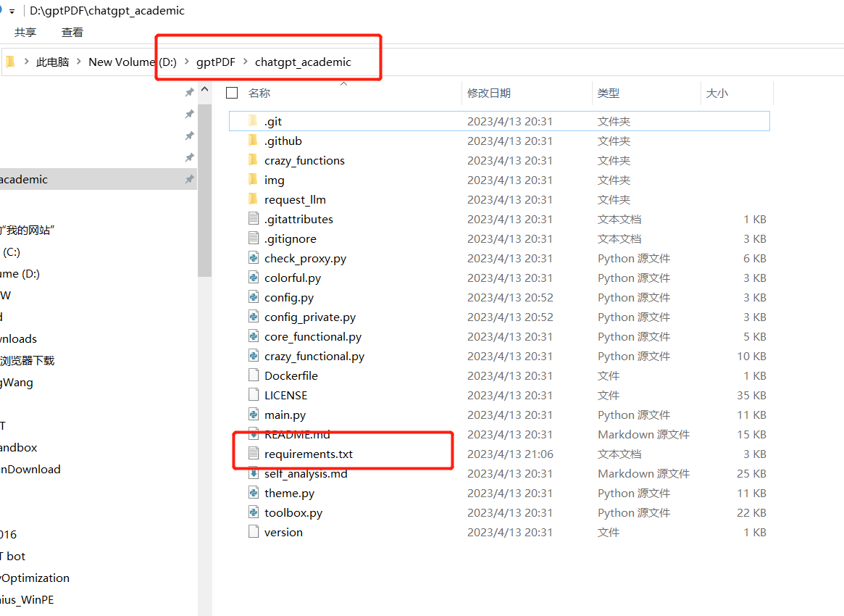
Task: Switch to the 查看 ribbon tab
Action: coord(71,32)
